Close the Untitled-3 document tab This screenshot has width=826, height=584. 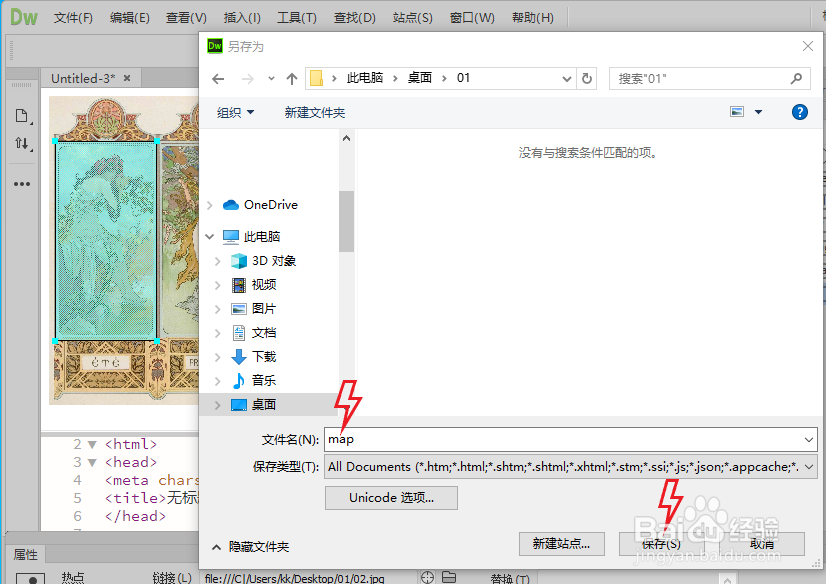(x=127, y=78)
